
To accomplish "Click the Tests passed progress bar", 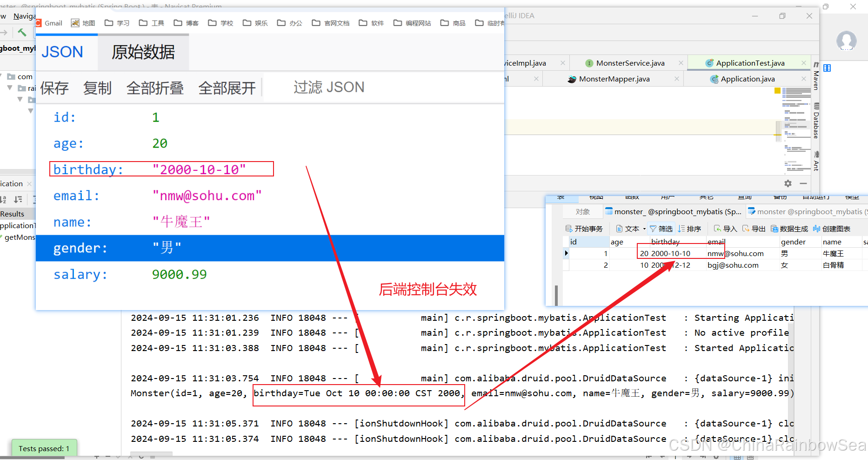I will click(x=44, y=448).
